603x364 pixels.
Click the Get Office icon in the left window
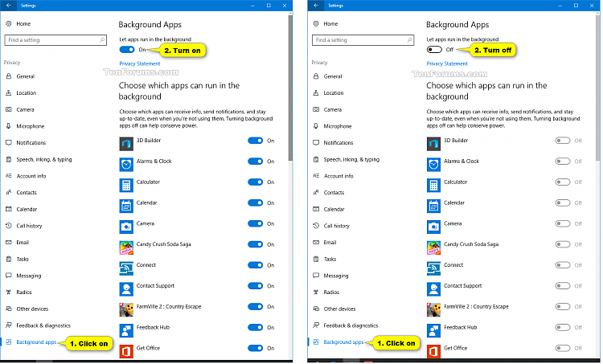(x=126, y=351)
